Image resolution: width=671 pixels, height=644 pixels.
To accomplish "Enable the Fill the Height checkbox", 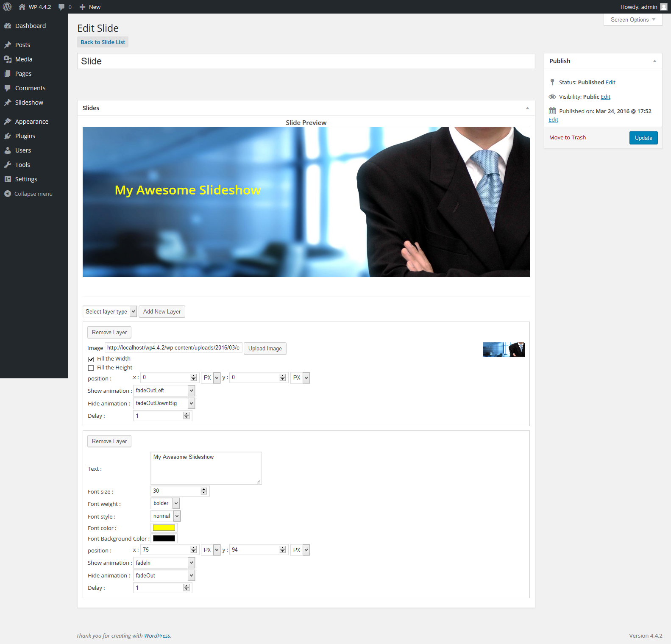I will [x=91, y=368].
